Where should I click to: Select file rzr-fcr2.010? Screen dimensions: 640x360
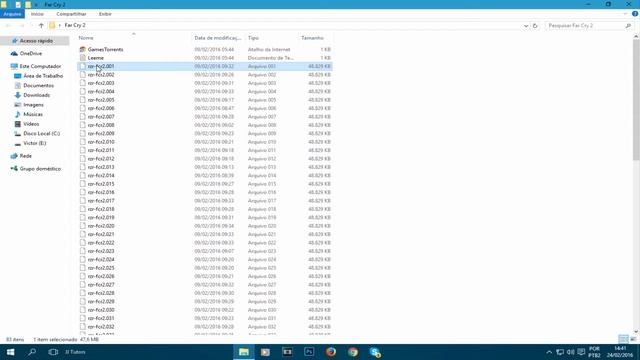(x=101, y=142)
